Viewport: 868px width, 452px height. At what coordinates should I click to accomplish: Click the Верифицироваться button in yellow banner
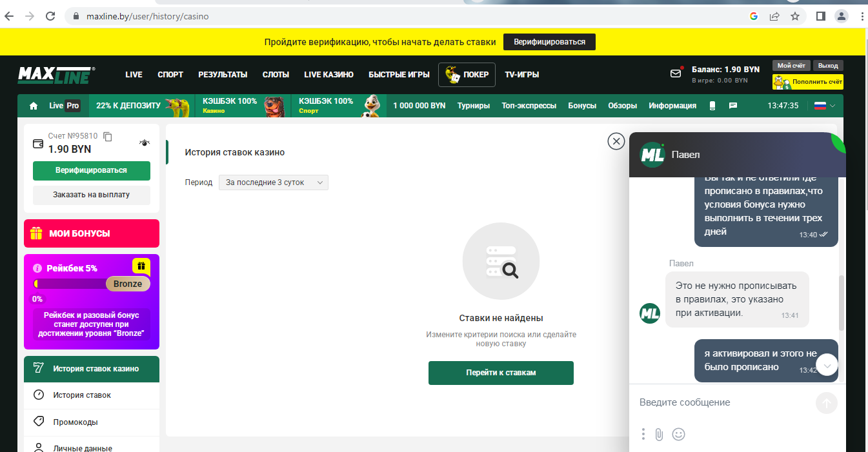[x=549, y=42]
